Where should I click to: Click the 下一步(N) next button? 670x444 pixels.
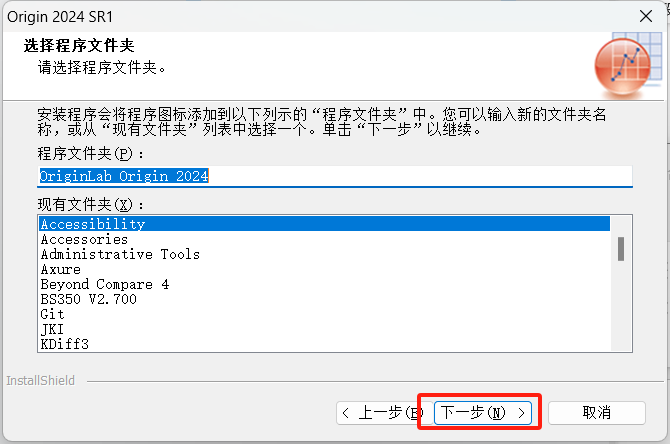pos(482,413)
